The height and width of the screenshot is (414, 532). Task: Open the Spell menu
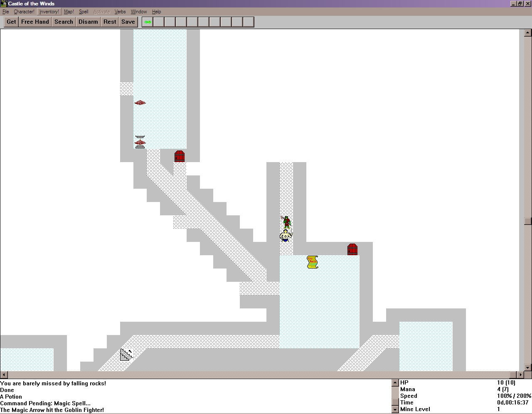[84, 12]
